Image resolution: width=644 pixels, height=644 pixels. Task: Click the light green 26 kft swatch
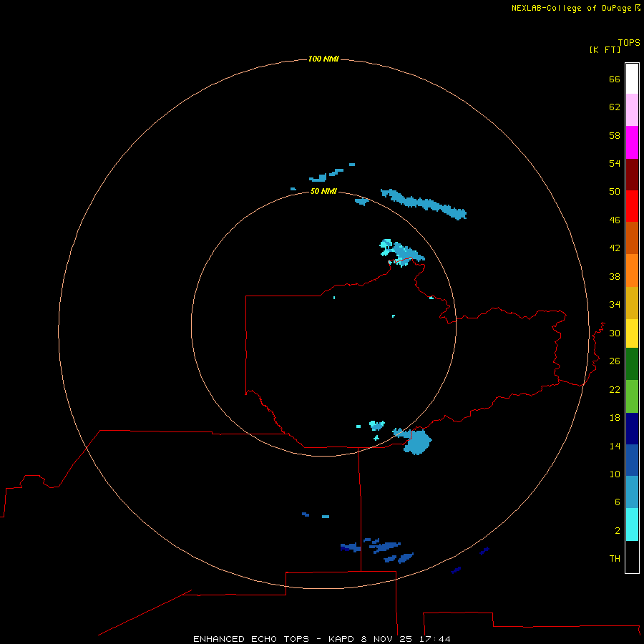point(632,396)
